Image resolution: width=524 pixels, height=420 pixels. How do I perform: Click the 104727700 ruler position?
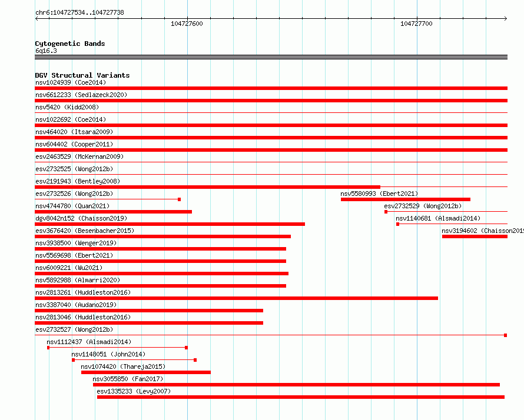click(416, 24)
